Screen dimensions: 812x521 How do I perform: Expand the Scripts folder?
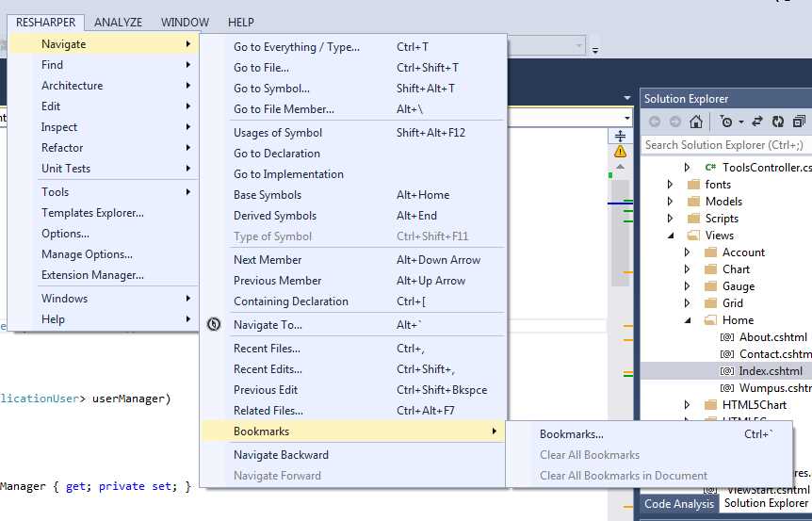coord(670,219)
